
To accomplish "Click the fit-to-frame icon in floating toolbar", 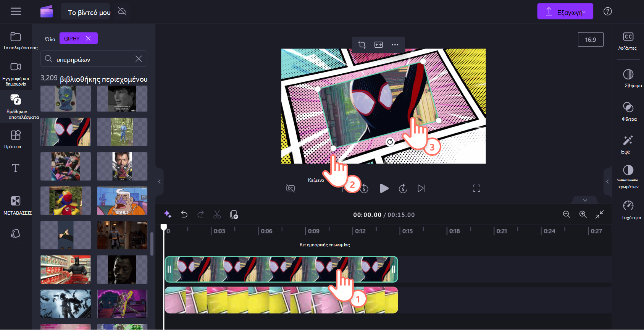I will point(379,45).
